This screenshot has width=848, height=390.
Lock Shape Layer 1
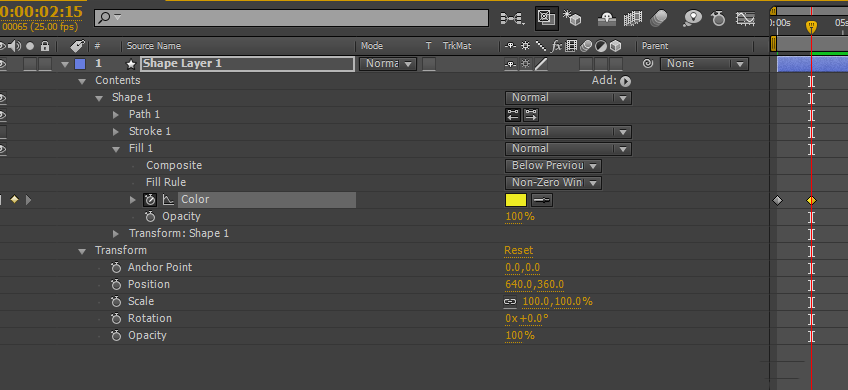[x=45, y=64]
